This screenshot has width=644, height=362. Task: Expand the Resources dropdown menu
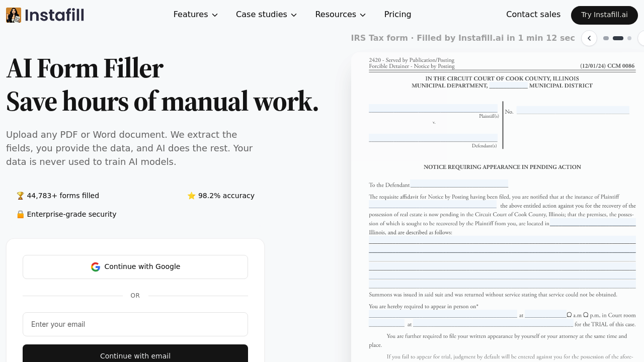pos(340,15)
